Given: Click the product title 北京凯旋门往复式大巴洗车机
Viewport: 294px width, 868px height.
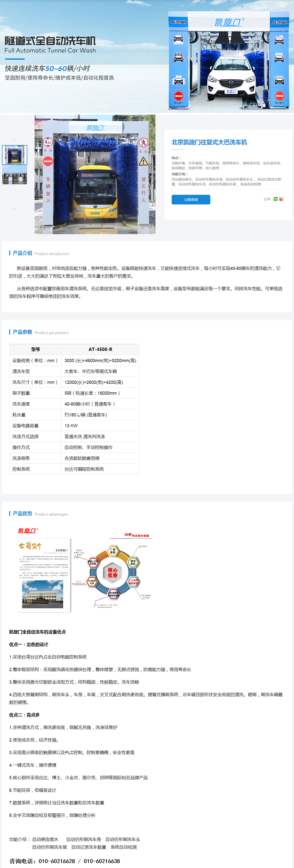Looking at the screenshot, I should tap(209, 142).
